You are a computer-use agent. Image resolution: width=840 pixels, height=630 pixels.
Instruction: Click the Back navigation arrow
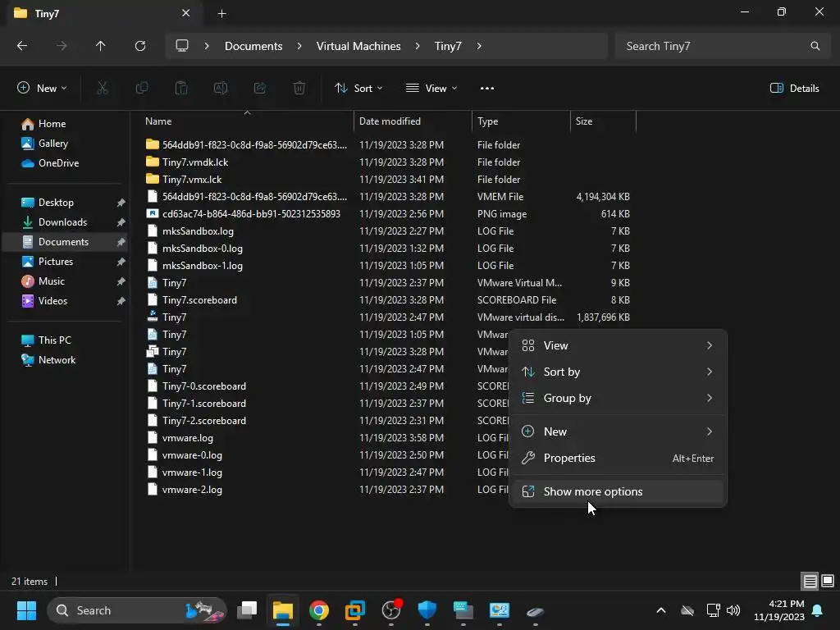click(x=22, y=46)
